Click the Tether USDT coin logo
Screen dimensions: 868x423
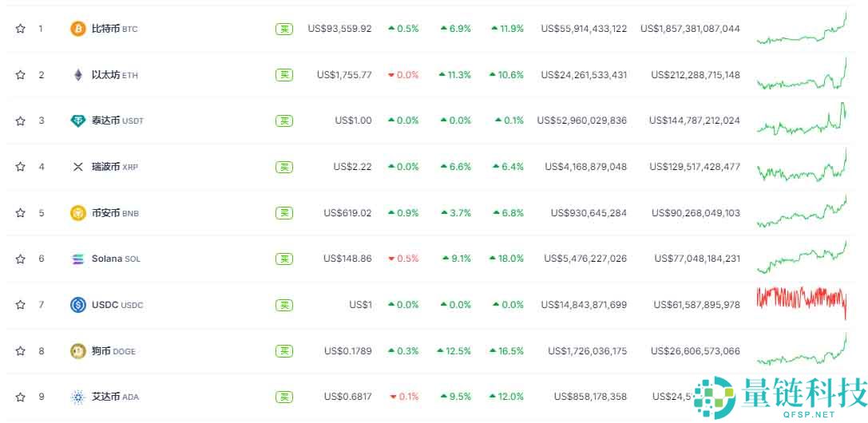tap(78, 121)
